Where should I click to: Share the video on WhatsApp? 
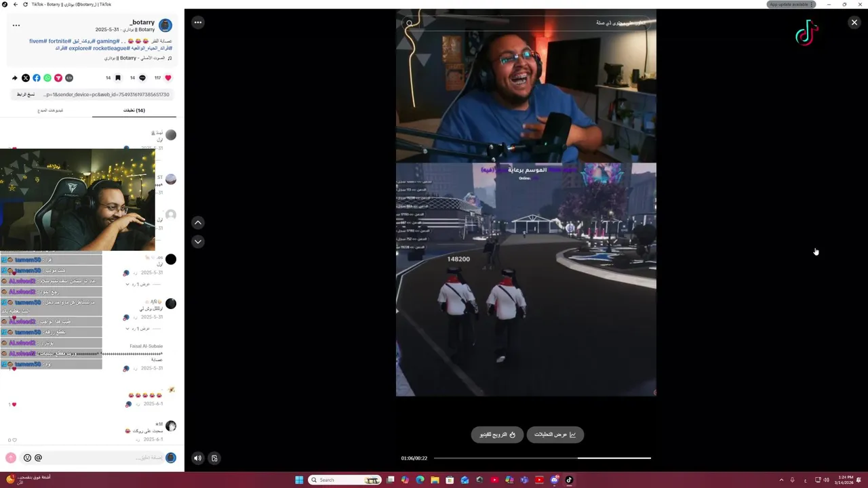[47, 78]
